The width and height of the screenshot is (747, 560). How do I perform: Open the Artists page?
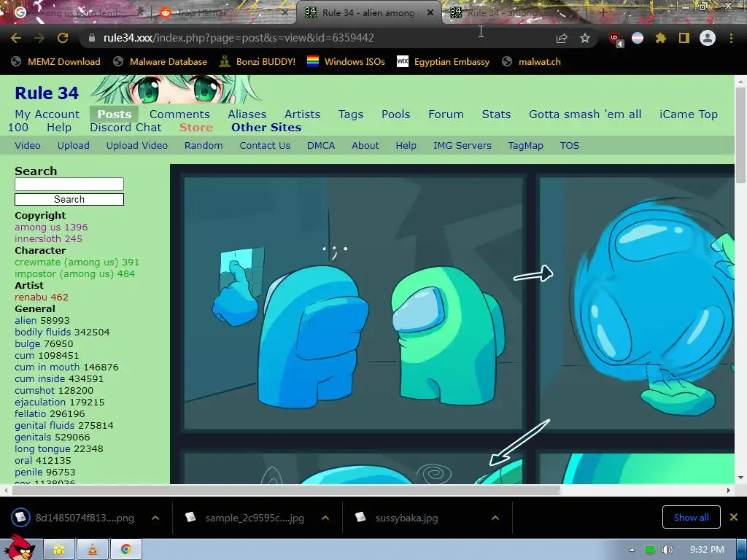pyautogui.click(x=303, y=114)
